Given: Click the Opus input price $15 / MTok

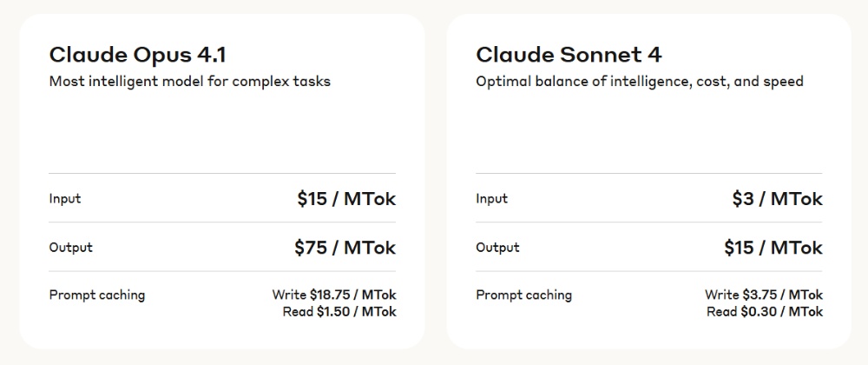Looking at the screenshot, I should pyautogui.click(x=345, y=199).
